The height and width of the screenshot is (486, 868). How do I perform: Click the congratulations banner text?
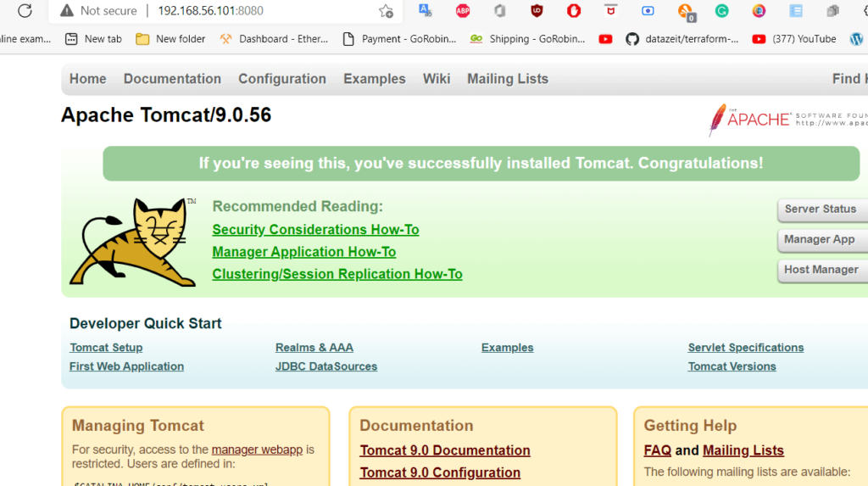(481, 164)
